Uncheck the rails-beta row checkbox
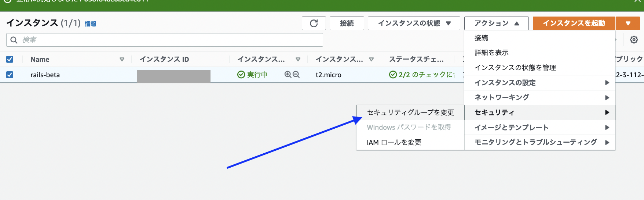 point(10,75)
